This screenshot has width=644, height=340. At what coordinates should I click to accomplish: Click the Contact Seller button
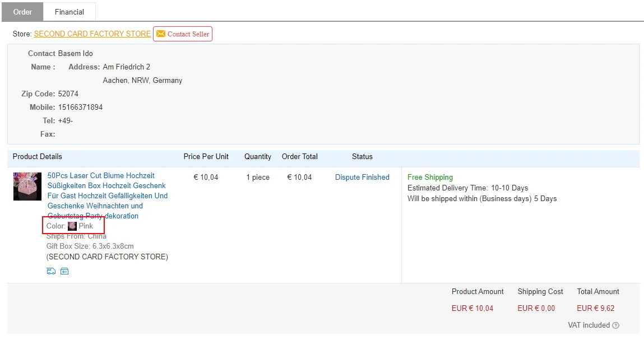183,34
